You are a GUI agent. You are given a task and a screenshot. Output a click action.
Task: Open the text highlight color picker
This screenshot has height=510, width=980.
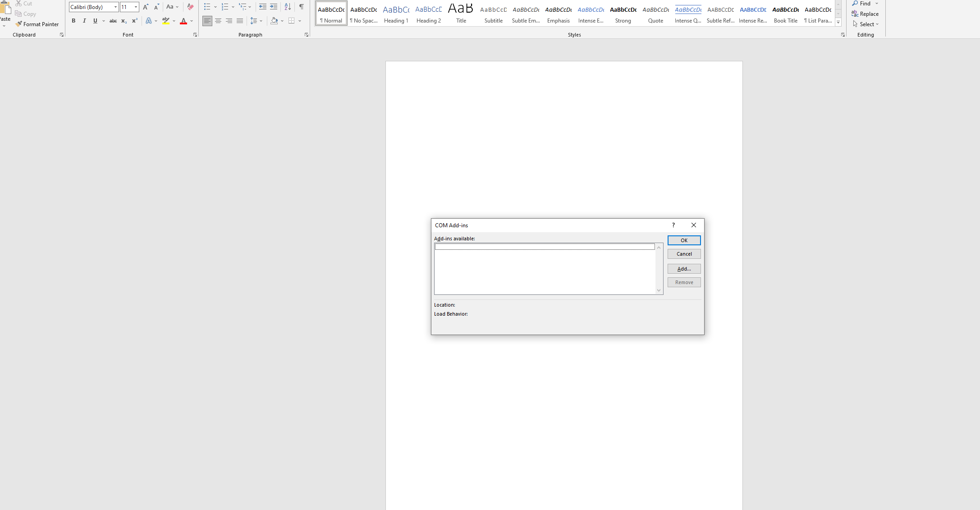coord(174,21)
